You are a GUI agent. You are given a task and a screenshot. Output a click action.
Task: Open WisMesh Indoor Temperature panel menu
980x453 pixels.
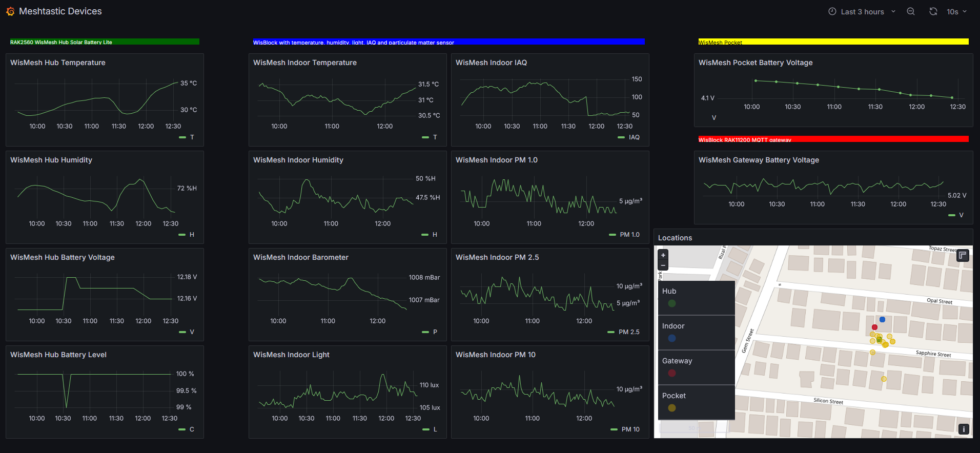pos(305,63)
